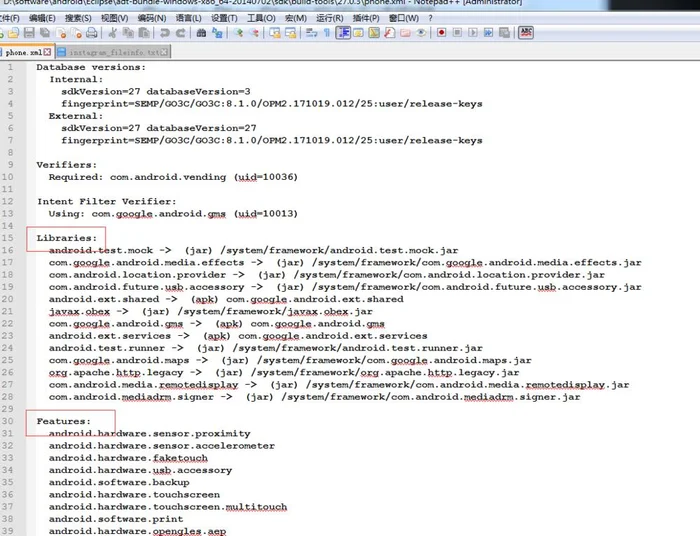Click the 'Intent Filter Verifier:' line
The height and width of the screenshot is (536, 700).
tap(106, 202)
